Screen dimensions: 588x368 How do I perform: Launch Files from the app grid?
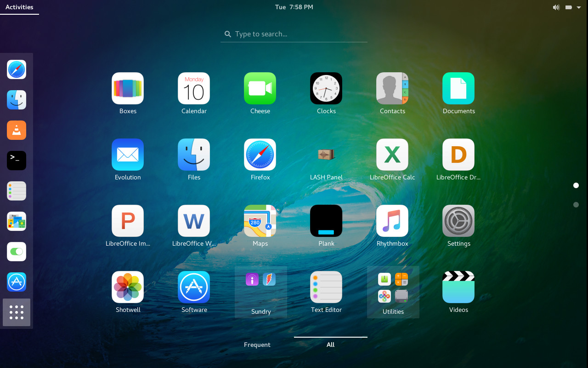pyautogui.click(x=194, y=155)
